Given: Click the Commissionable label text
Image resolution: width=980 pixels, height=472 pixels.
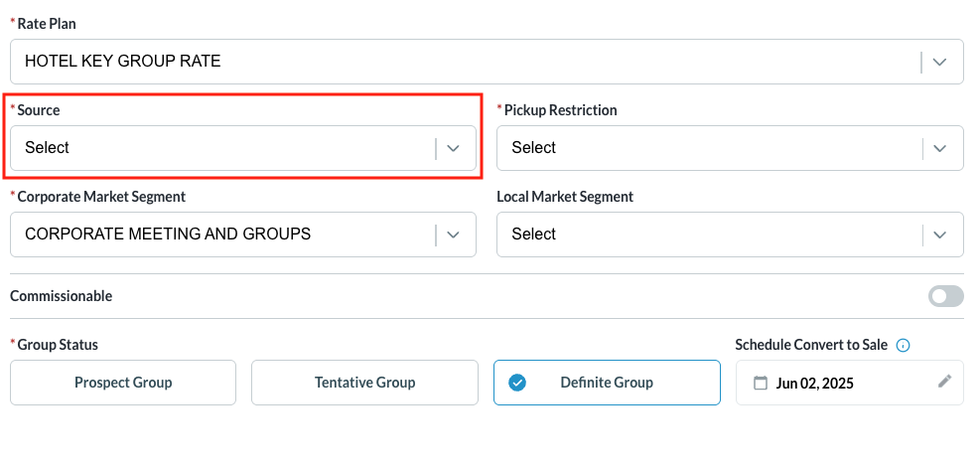Looking at the screenshot, I should pos(61,296).
